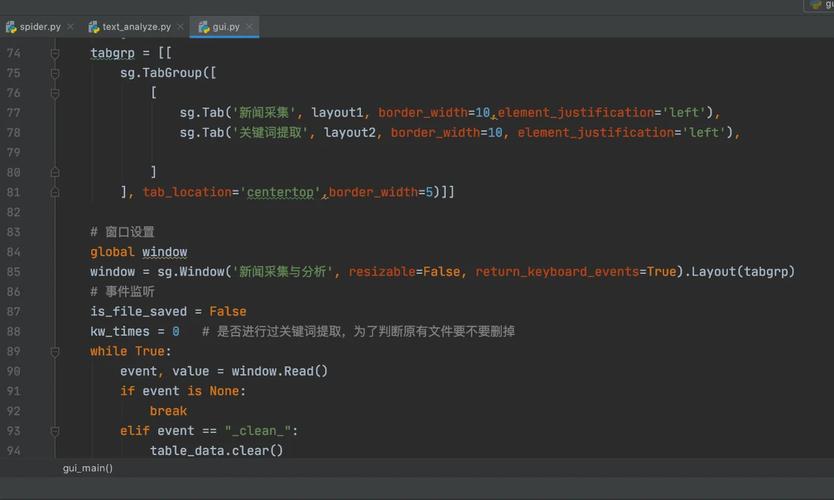Close the text_analyze.py tab

tap(180, 27)
